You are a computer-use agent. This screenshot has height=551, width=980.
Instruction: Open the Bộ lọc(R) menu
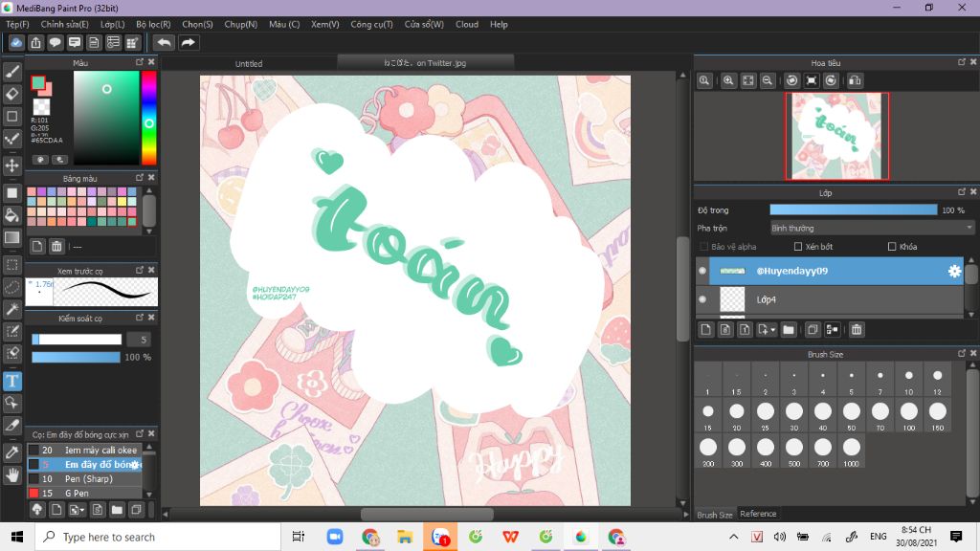point(153,24)
